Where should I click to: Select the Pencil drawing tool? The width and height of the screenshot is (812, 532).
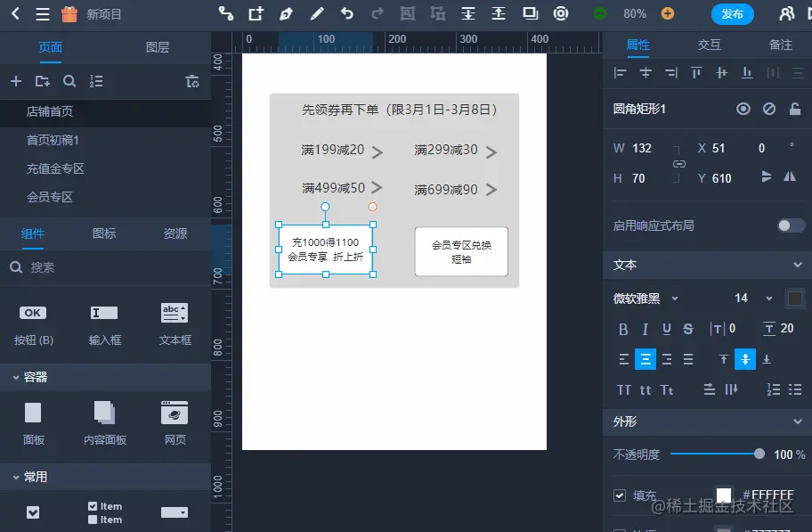[317, 13]
